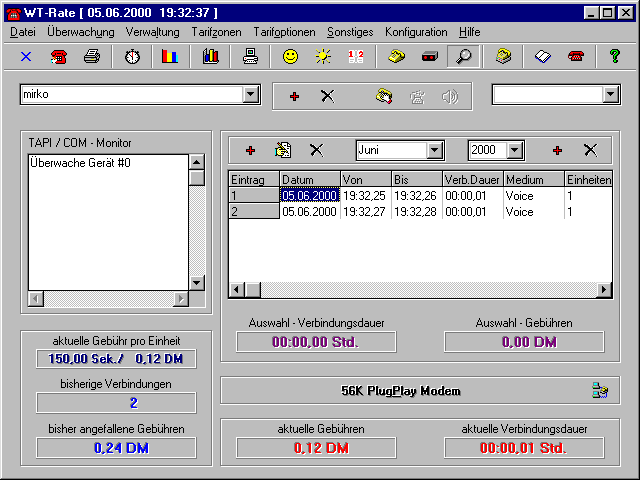Click the X right of 2000 dropdown
Viewport: 640px width, 480px height.
(x=590, y=150)
